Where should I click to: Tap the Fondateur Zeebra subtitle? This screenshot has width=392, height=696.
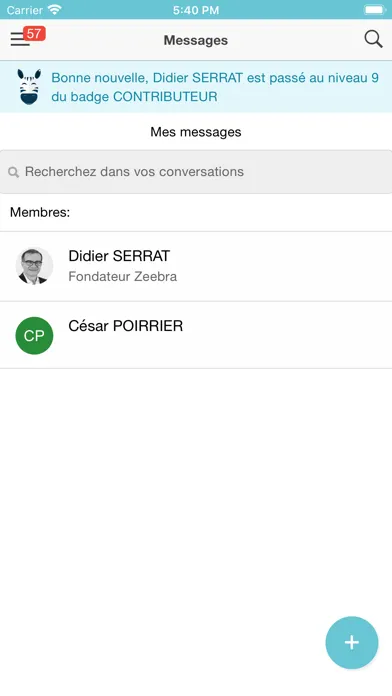[x=123, y=277]
